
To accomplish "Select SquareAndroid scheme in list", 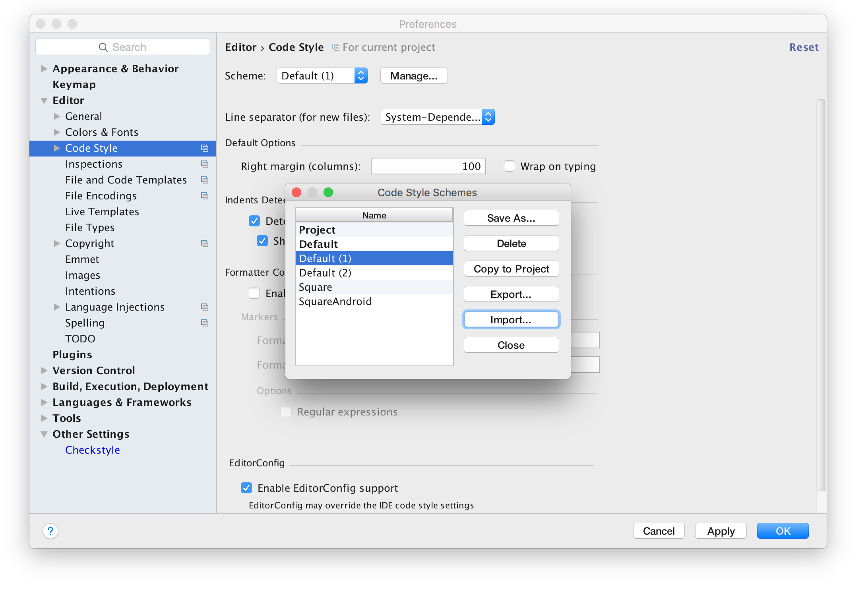I will [335, 301].
